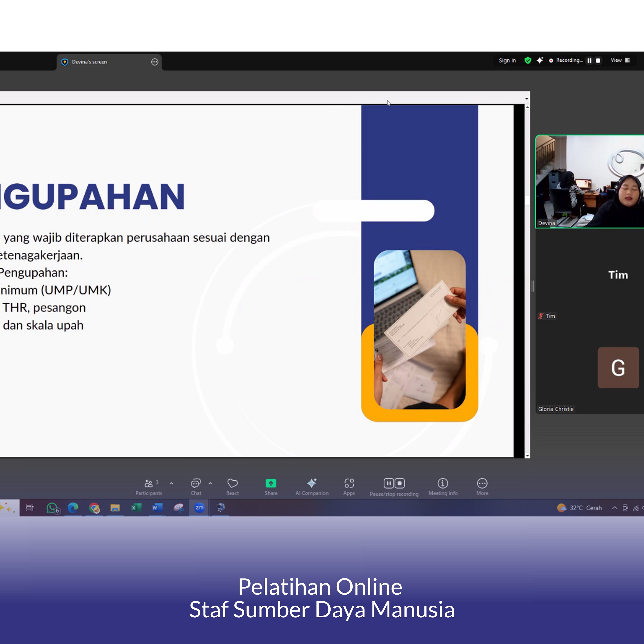The height and width of the screenshot is (644, 644).
Task: Expand the Chat options chevron
Action: click(x=210, y=483)
